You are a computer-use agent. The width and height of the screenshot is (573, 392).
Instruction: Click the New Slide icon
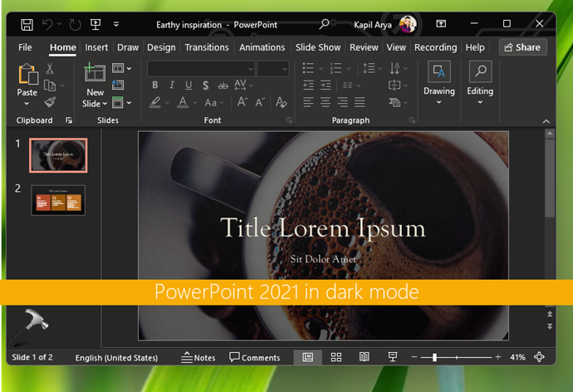pyautogui.click(x=95, y=72)
